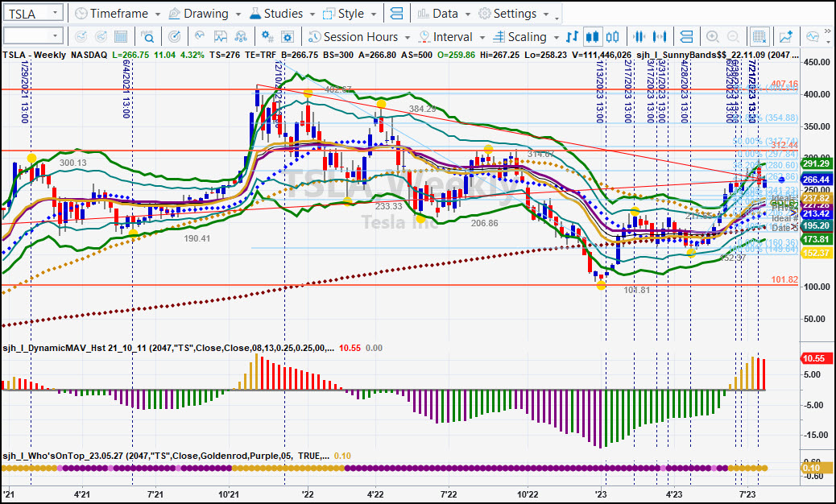Toggle the chart grid lines button
Viewport: 836px width, 504px height.
759,37
